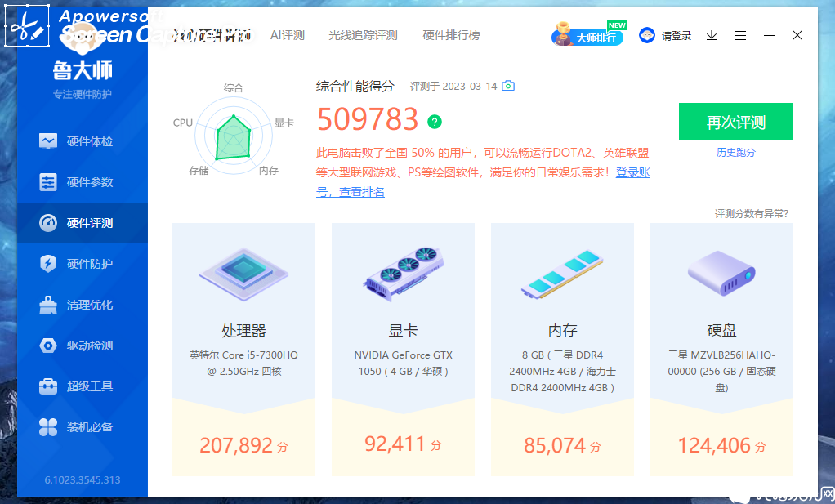The width and height of the screenshot is (835, 504).
Task: Click the 装机必备 clover icon
Action: coord(48,427)
